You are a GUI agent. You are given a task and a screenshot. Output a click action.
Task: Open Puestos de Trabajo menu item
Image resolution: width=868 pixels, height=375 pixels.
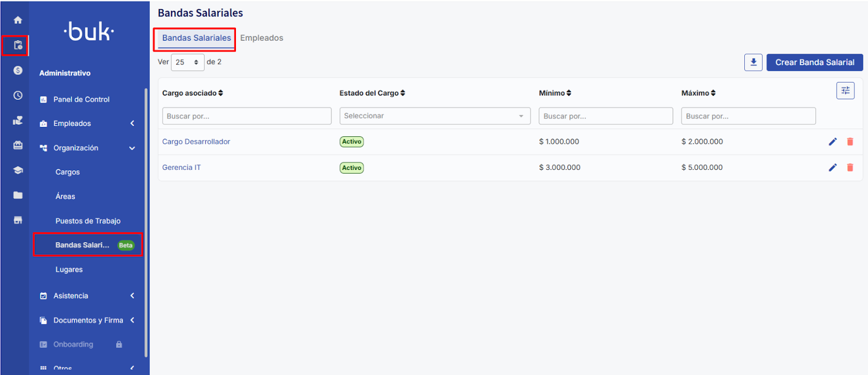88,221
